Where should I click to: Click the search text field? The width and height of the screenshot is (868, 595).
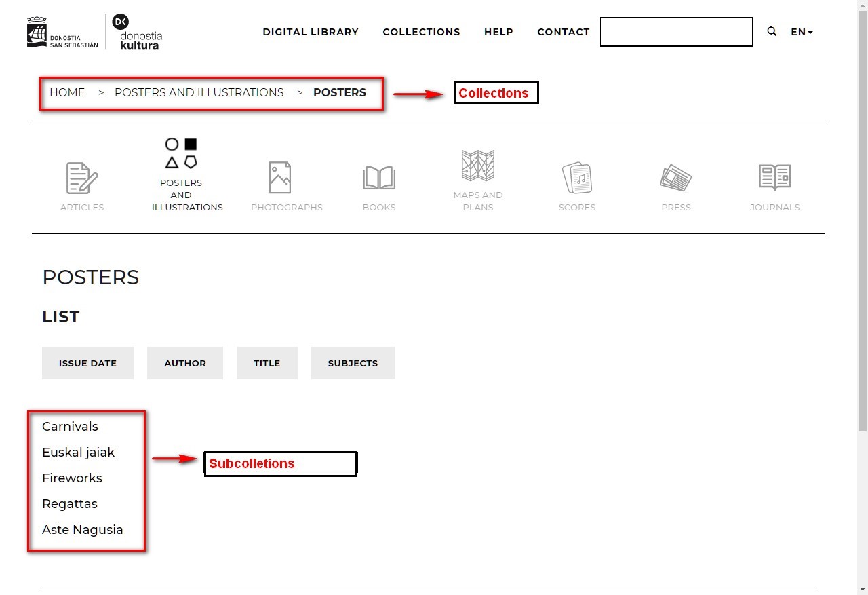tap(676, 32)
